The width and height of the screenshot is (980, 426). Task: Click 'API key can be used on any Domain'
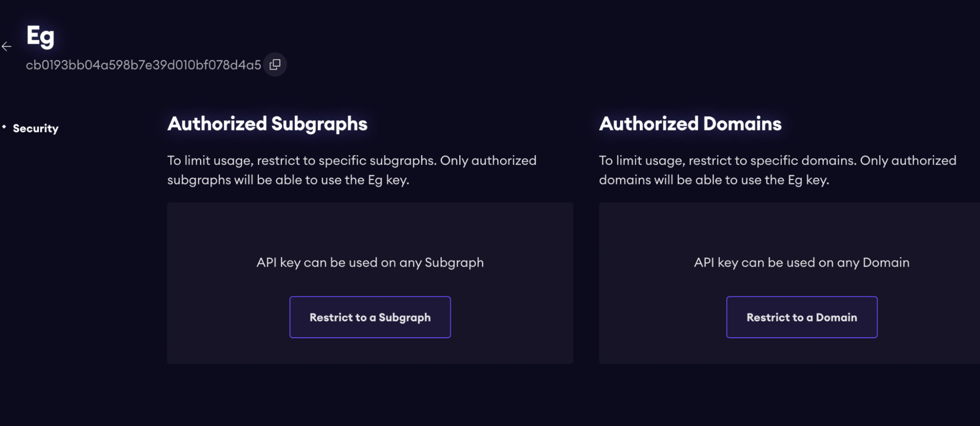(x=802, y=263)
